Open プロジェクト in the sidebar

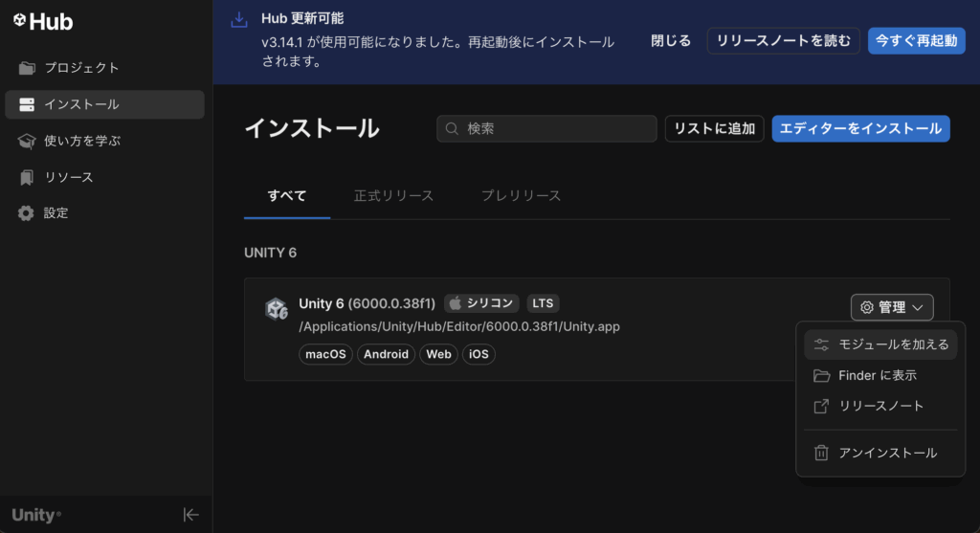81,68
